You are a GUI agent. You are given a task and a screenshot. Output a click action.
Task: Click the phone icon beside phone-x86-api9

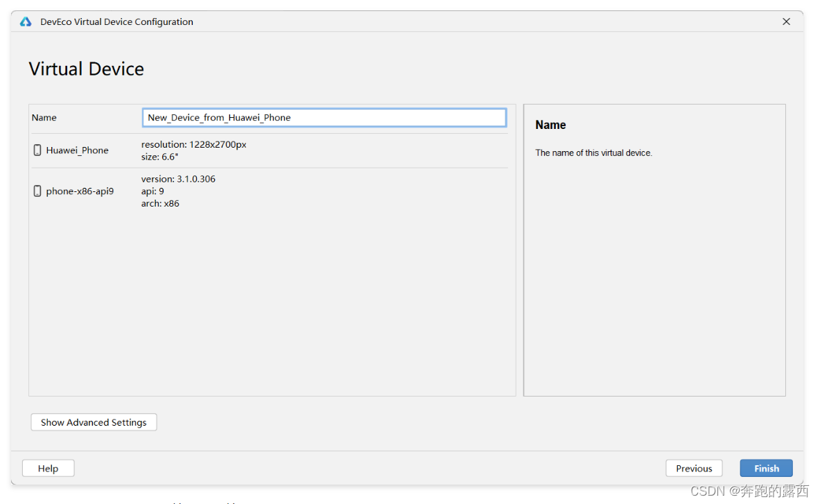[x=37, y=191]
